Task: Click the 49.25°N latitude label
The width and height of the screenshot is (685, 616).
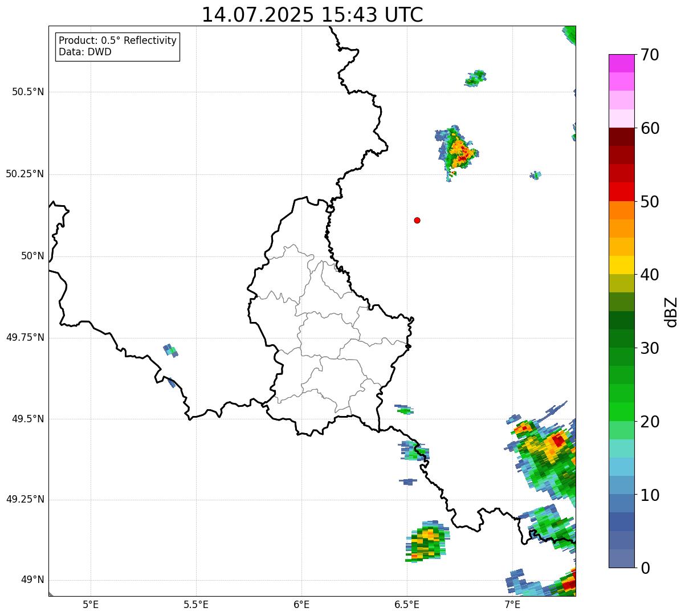Action: tap(25, 500)
